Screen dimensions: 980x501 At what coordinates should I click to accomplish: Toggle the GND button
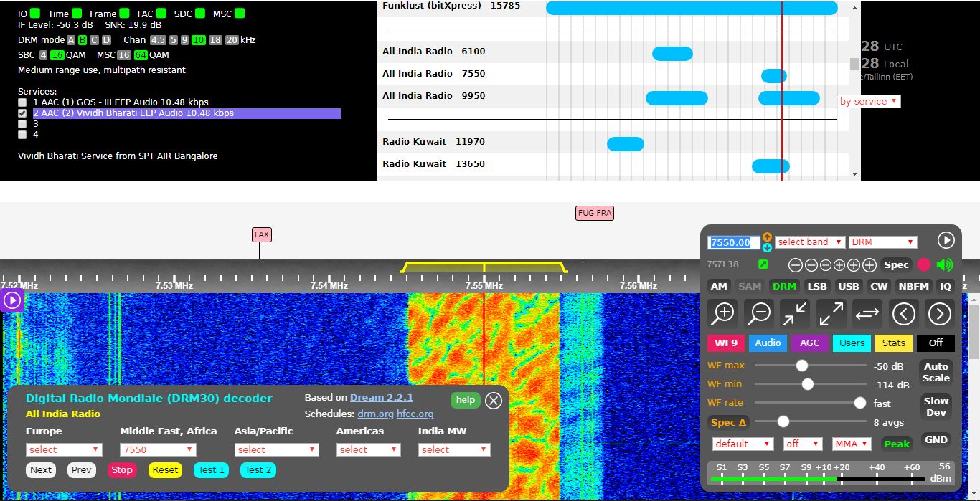tap(936, 439)
